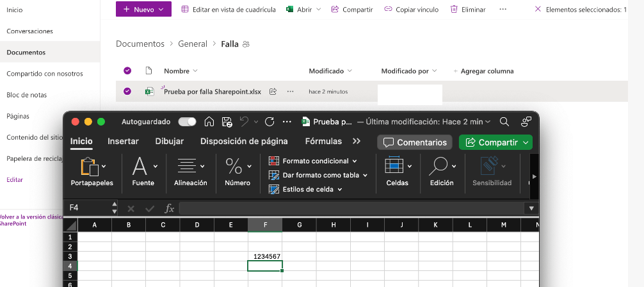Click the share icon on Prueba por falla Sharepoint.xlsx row
This screenshot has width=644, height=287.
pyautogui.click(x=273, y=92)
